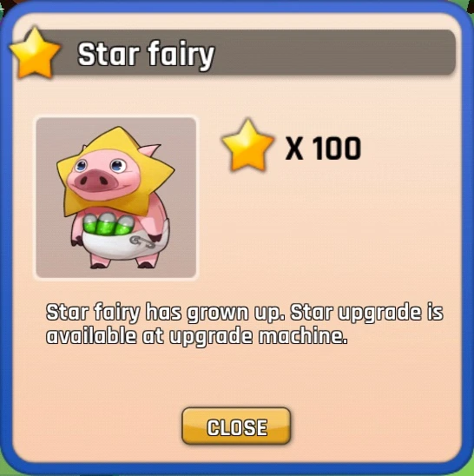Click the text 'Star fairy has grown up'
474x476 pixels.
(166, 313)
